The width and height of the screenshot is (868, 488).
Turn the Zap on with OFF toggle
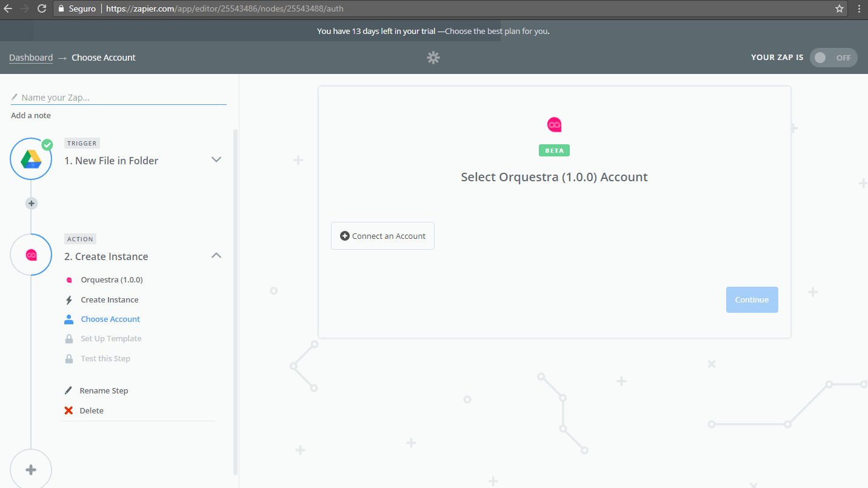[x=833, y=58]
